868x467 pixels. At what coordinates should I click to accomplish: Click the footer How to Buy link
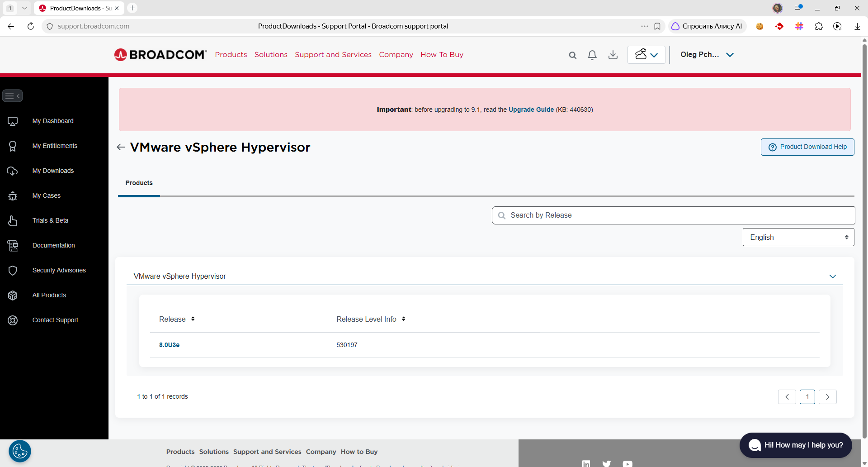[359, 452]
